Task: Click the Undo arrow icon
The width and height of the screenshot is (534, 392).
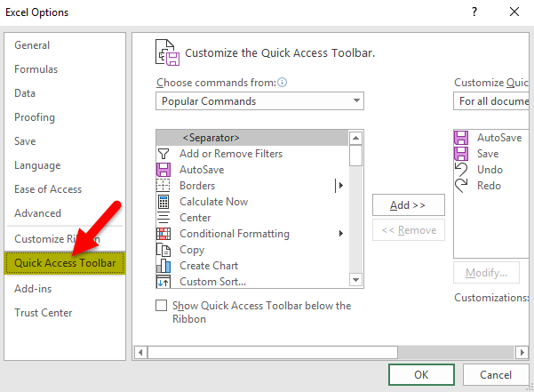Action: (x=461, y=170)
